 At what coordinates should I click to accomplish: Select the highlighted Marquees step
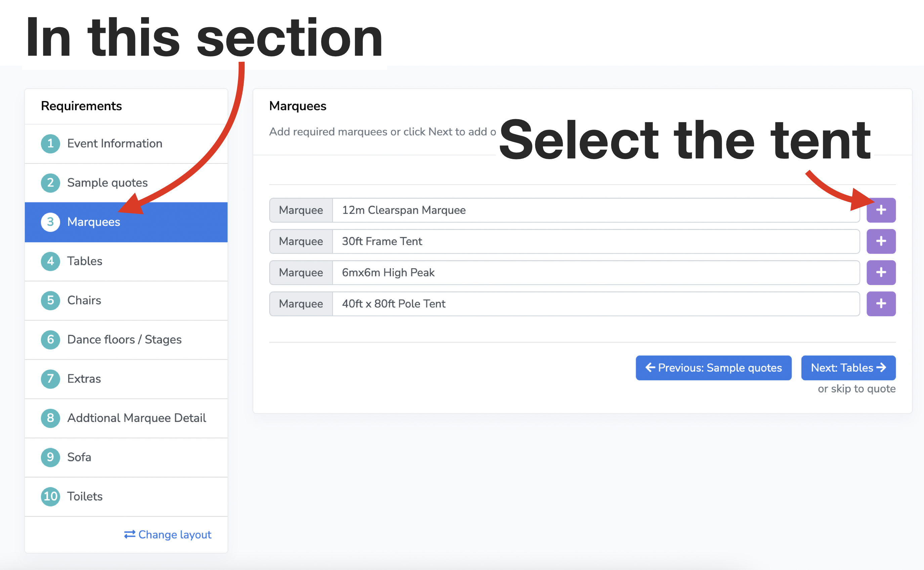pyautogui.click(x=126, y=222)
